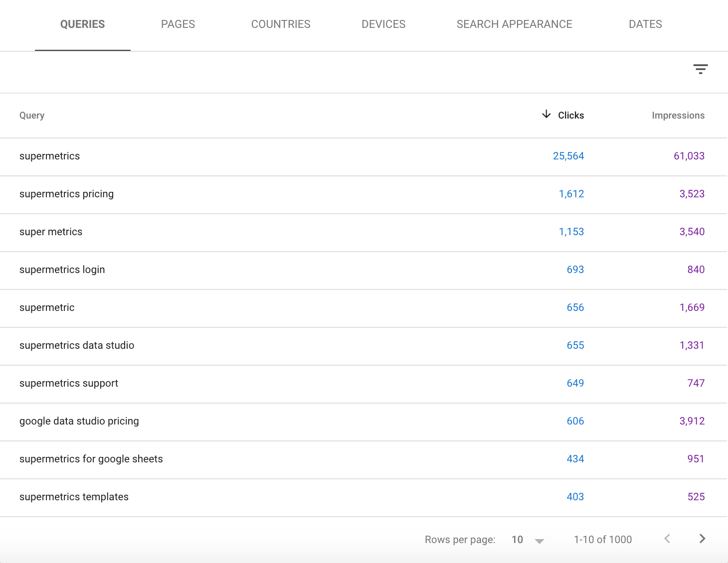Go to next page of results
The height and width of the screenshot is (563, 728).
click(x=702, y=539)
